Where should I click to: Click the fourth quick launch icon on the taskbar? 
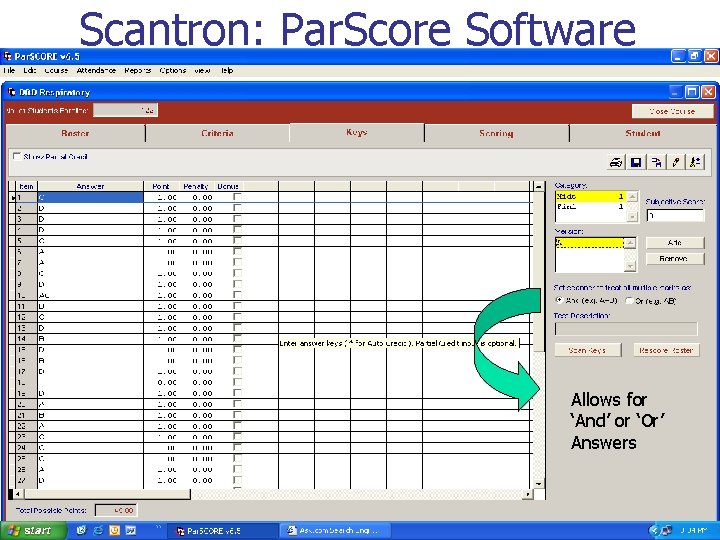coord(131,530)
